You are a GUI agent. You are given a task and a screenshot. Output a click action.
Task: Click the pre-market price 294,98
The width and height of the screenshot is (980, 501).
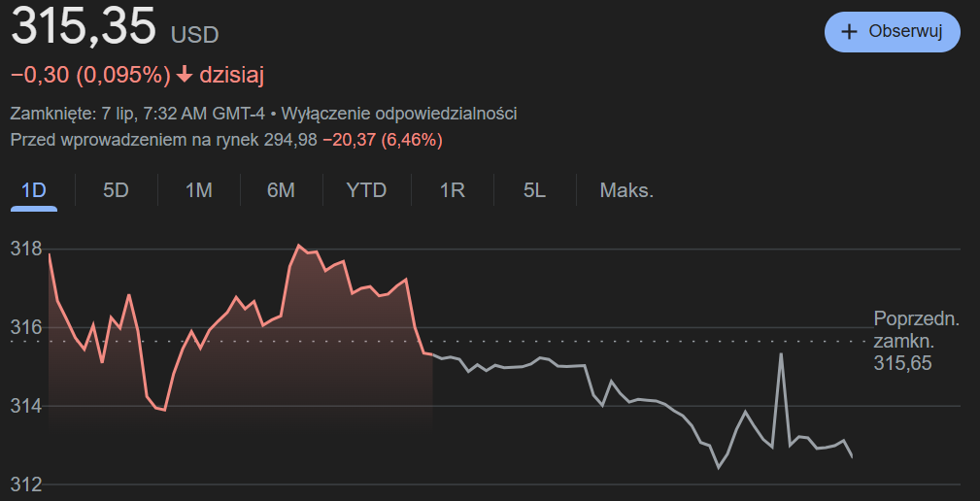pyautogui.click(x=288, y=140)
